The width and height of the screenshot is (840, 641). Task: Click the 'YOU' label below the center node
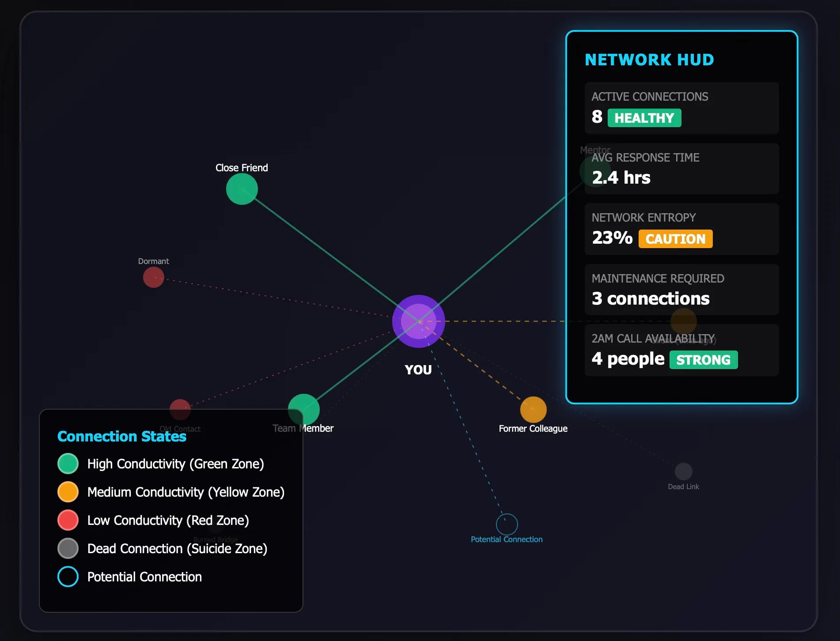[418, 370]
